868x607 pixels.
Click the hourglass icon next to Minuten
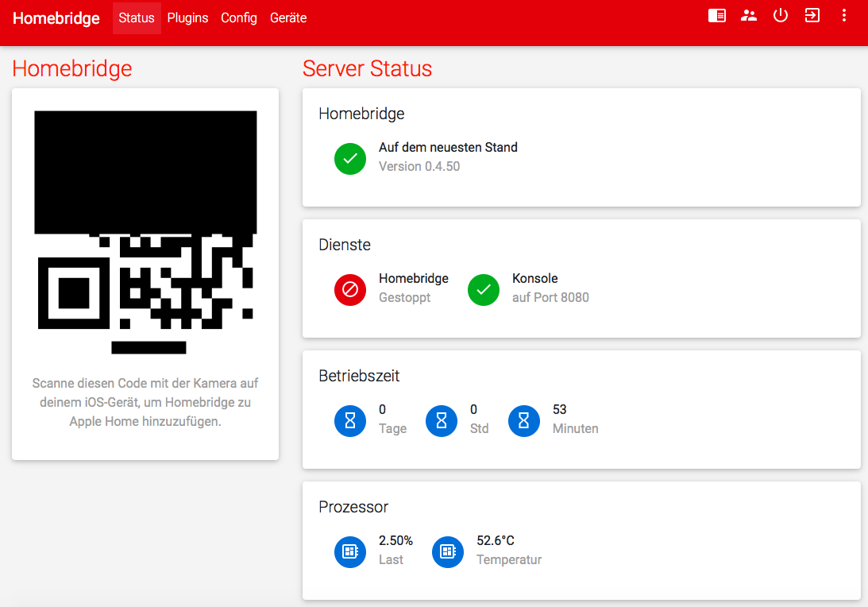[524, 421]
